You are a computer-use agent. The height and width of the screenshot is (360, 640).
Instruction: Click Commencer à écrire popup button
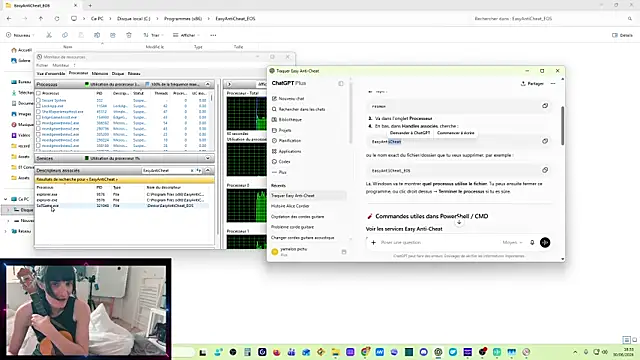pyautogui.click(x=456, y=133)
